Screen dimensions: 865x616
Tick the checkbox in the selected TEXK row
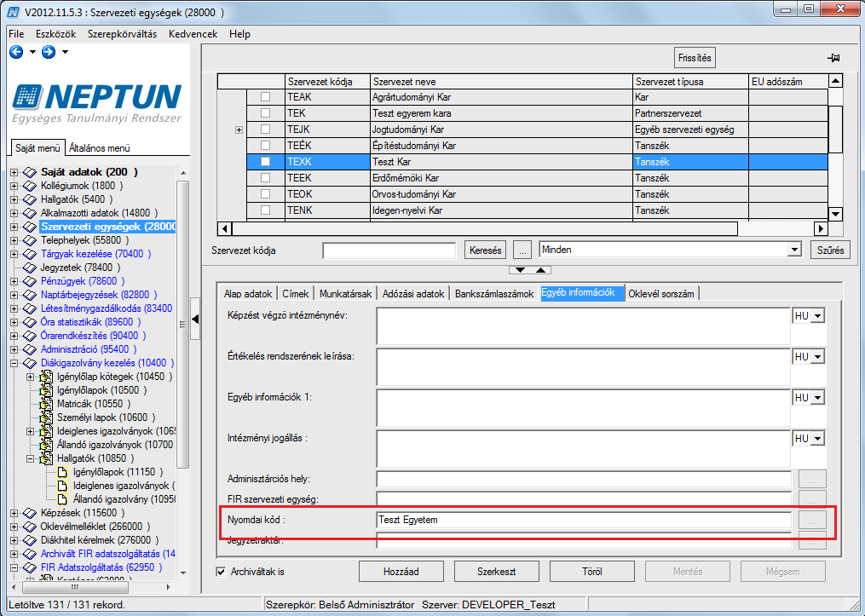(x=265, y=162)
